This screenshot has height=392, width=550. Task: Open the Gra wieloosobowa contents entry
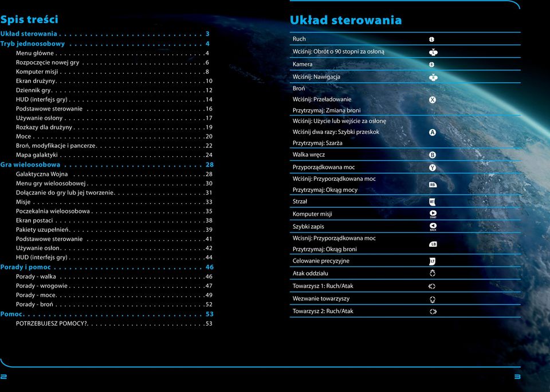coord(107,165)
